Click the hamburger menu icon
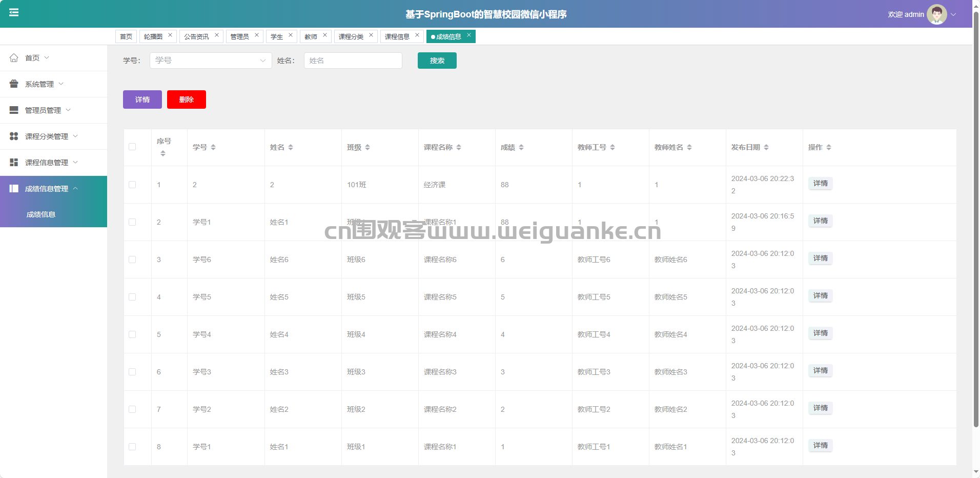 pos(14,12)
